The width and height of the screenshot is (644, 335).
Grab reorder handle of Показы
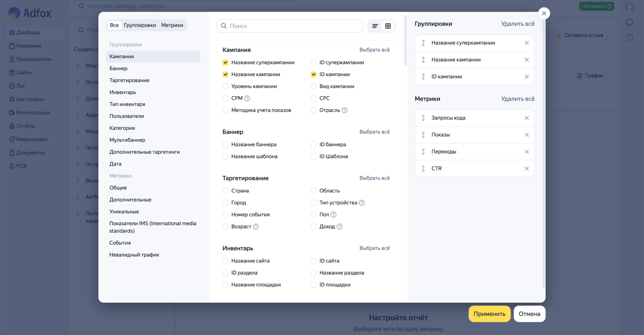pos(423,135)
